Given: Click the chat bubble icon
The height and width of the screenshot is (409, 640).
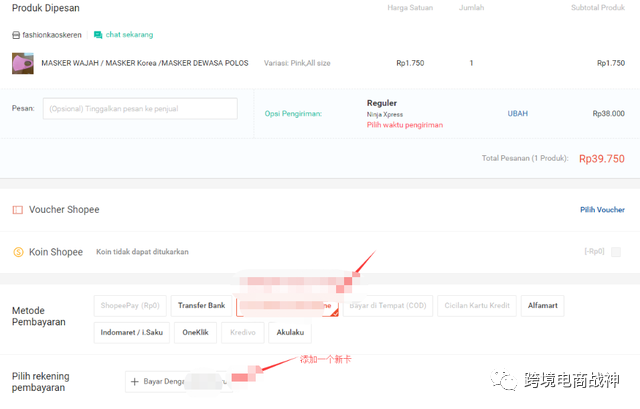Looking at the screenshot, I should [x=98, y=35].
